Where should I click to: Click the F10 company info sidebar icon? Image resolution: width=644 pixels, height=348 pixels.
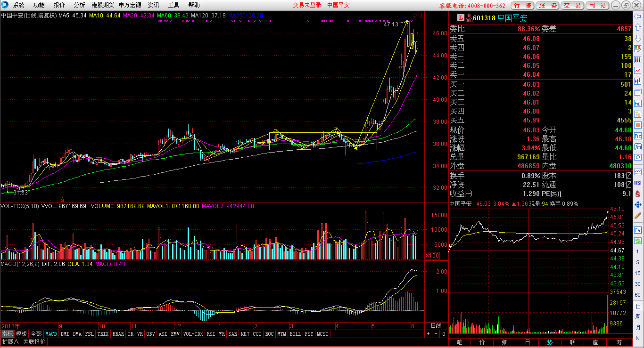coord(638,103)
